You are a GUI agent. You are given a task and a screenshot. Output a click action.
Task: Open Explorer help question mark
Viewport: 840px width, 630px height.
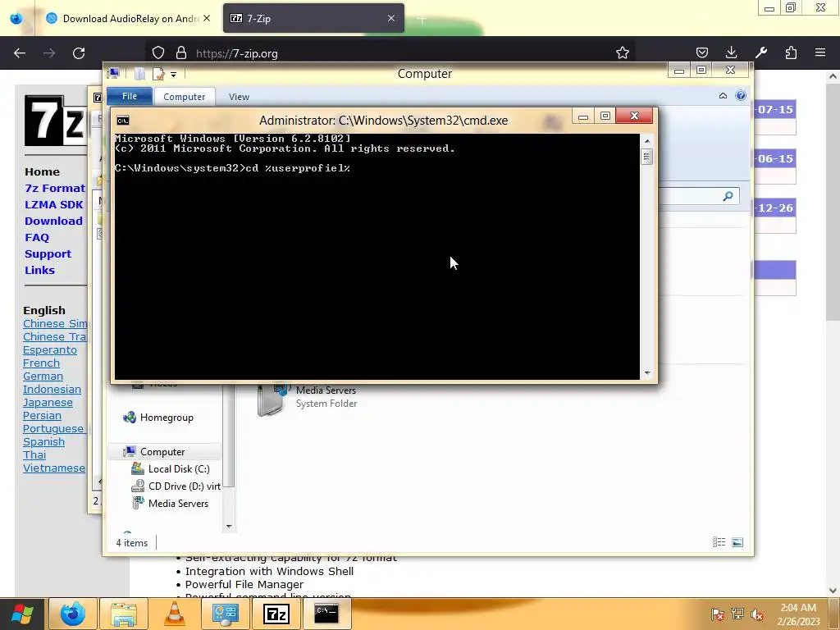[741, 95]
